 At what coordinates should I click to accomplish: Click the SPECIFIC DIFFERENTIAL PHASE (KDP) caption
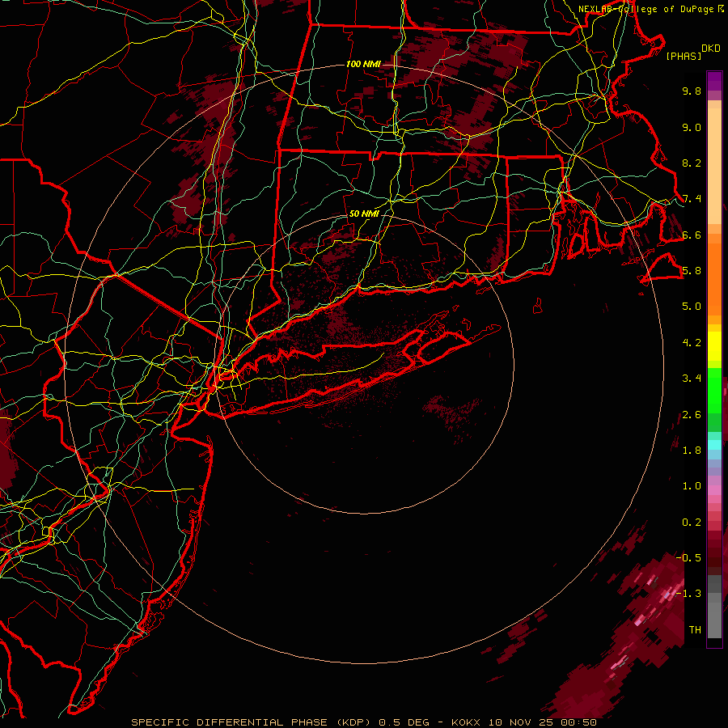(x=252, y=722)
